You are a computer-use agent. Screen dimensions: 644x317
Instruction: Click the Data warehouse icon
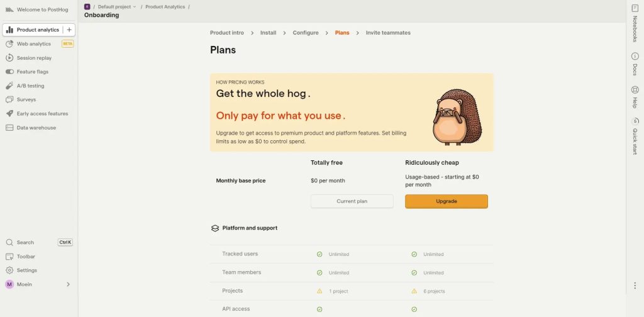tap(9, 128)
